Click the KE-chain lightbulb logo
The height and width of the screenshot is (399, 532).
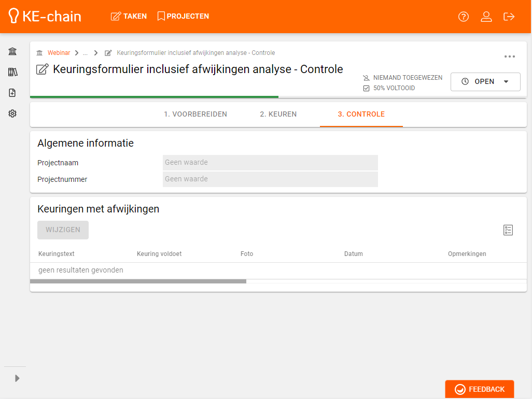click(x=14, y=16)
